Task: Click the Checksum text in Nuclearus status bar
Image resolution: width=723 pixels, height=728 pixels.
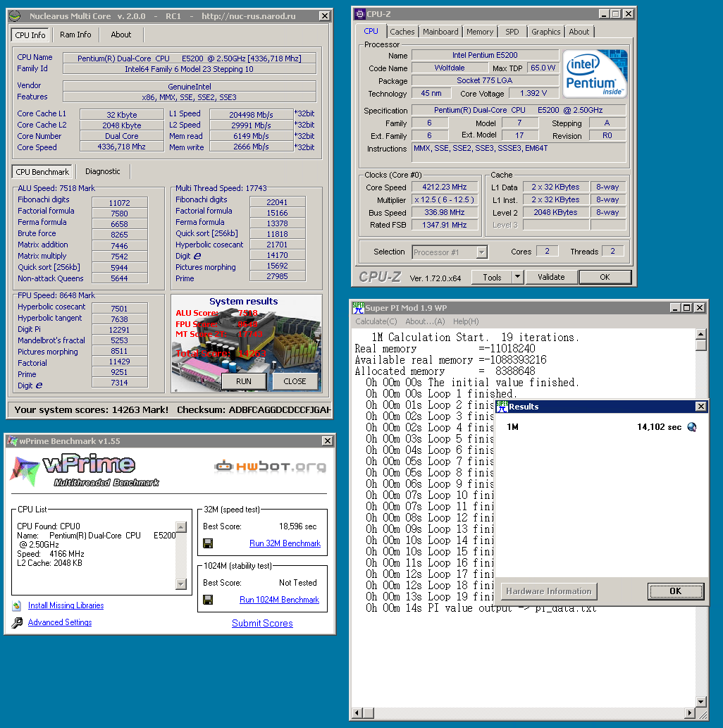Action: (254, 410)
